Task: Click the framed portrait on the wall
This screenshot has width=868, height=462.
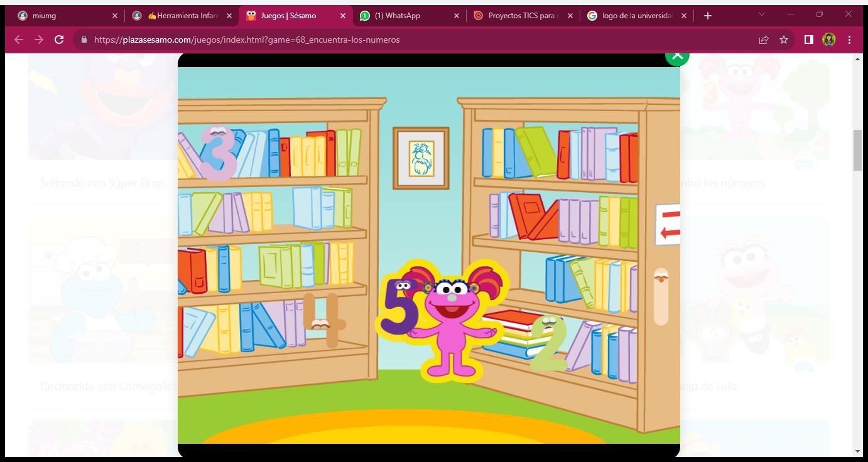Action: 421,158
